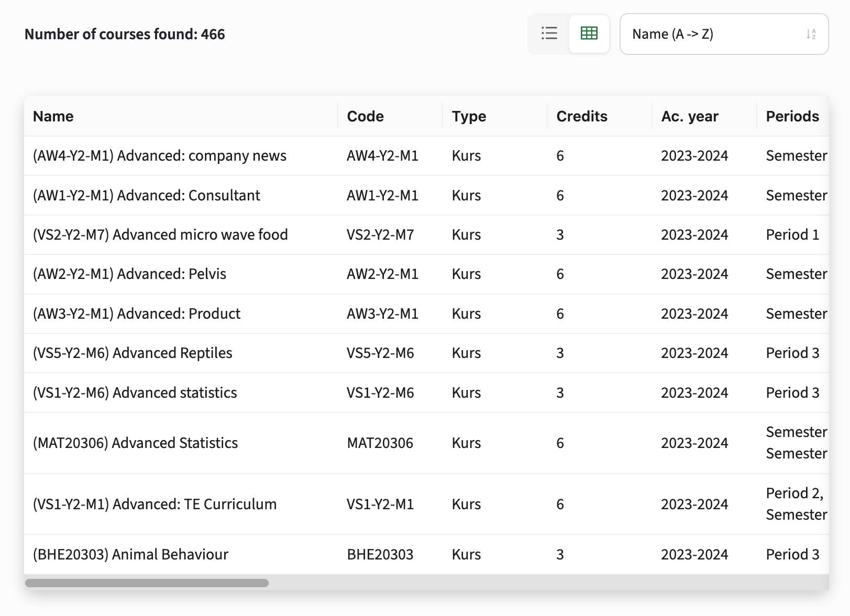Viewport: 850px width, 616px height.
Task: Click credits 6 in MAT20306 row
Action: 560,443
